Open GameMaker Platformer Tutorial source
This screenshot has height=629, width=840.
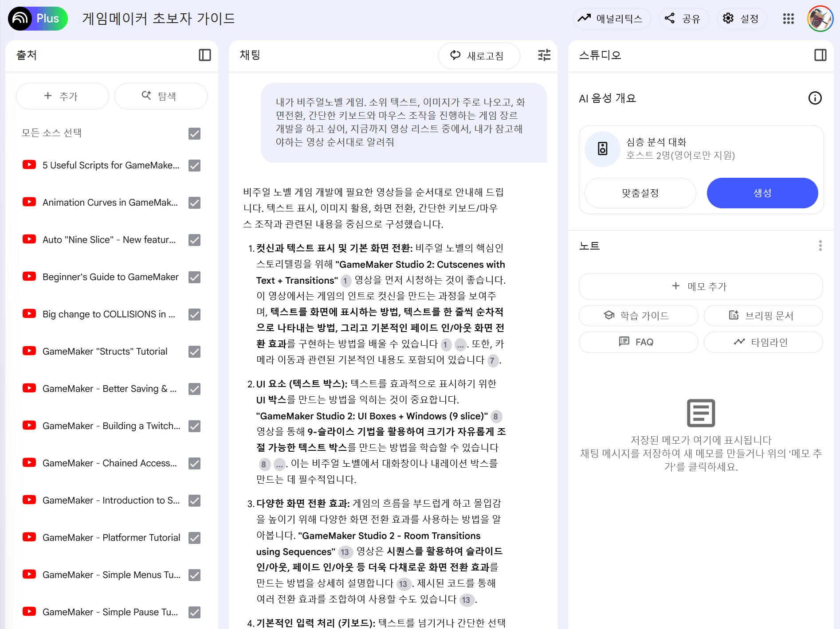coord(111,538)
